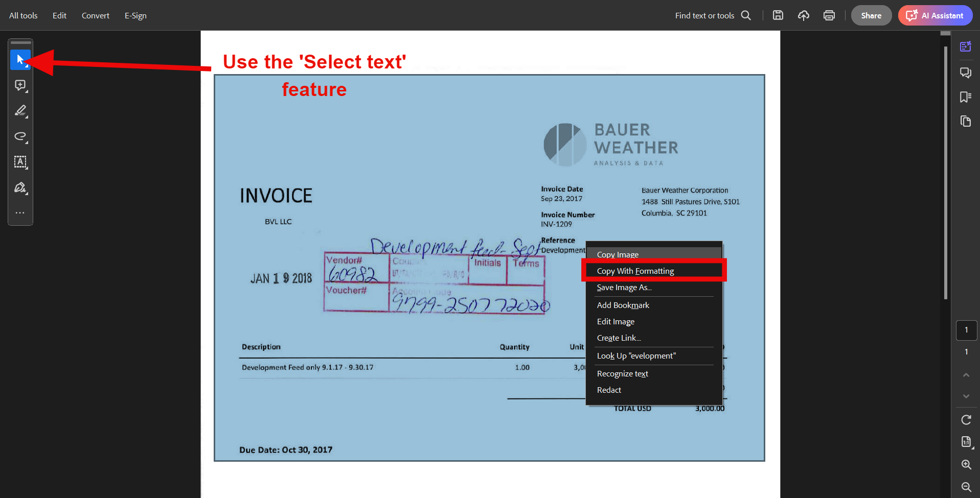This screenshot has width=980, height=498.
Task: Open the Fill & Sign tool
Action: point(20,188)
